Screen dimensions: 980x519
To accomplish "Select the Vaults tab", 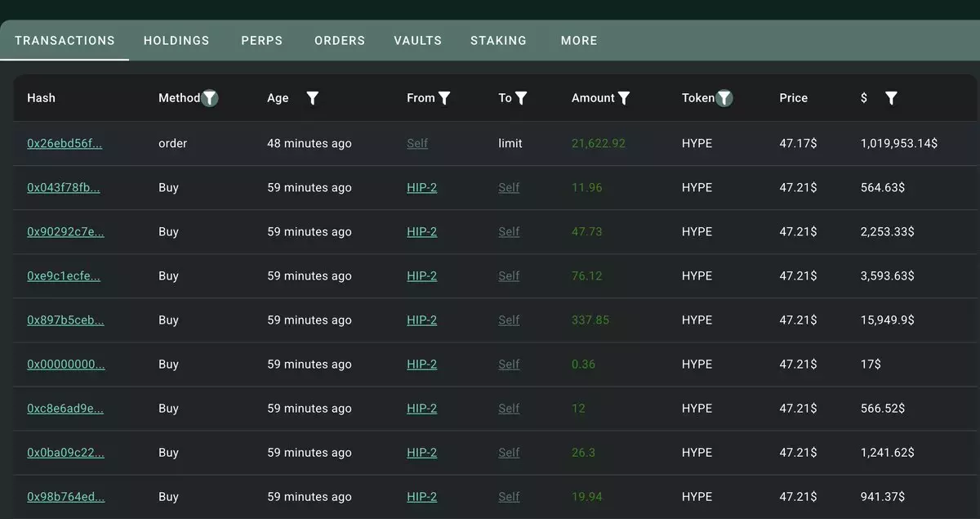I will pos(417,40).
